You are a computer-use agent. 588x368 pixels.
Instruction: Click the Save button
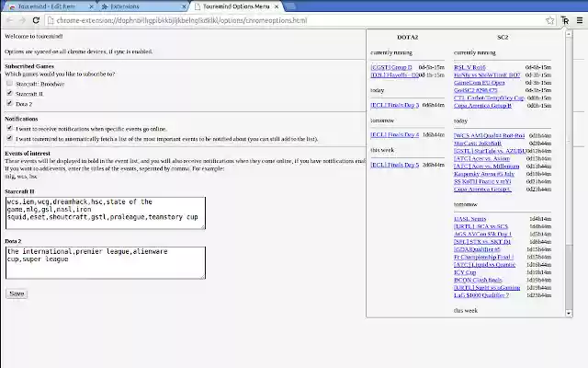17,293
